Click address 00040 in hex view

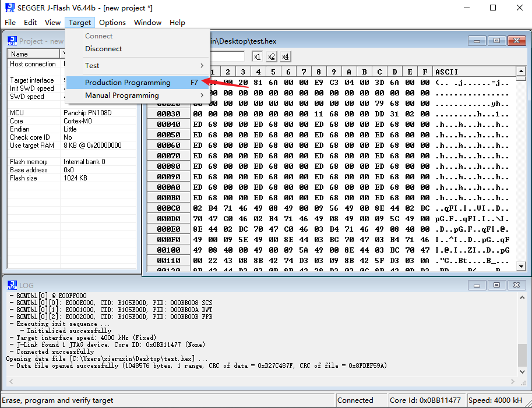[168, 125]
